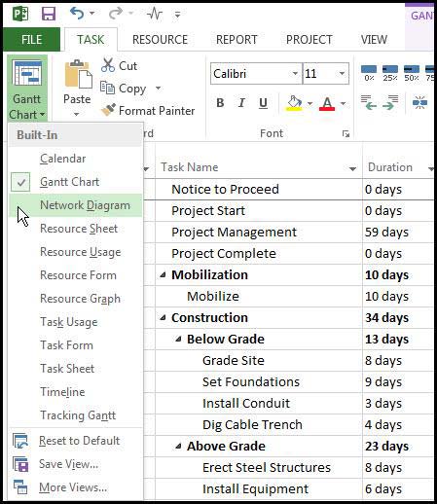437x504 pixels.
Task: Choose Timeline view
Action: click(75, 392)
